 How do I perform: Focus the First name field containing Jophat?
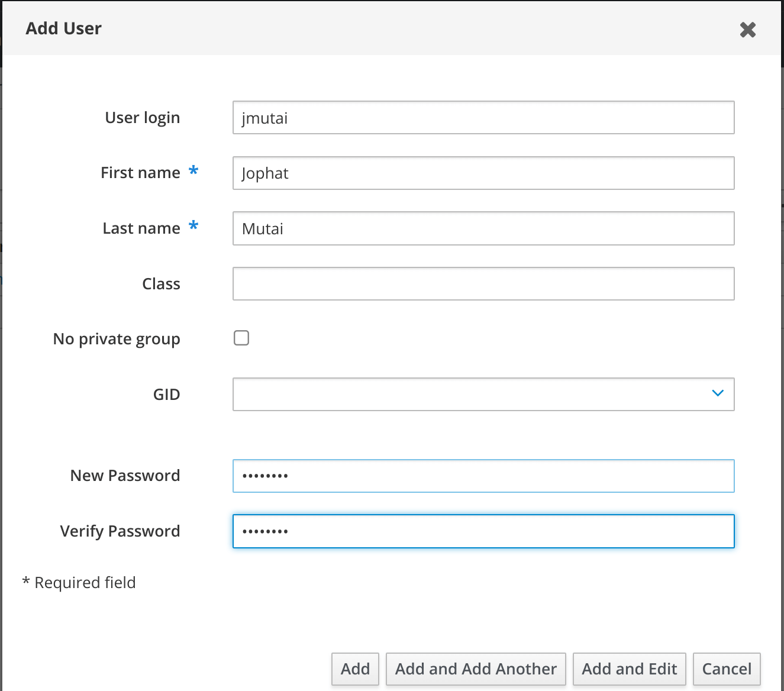[x=483, y=173]
